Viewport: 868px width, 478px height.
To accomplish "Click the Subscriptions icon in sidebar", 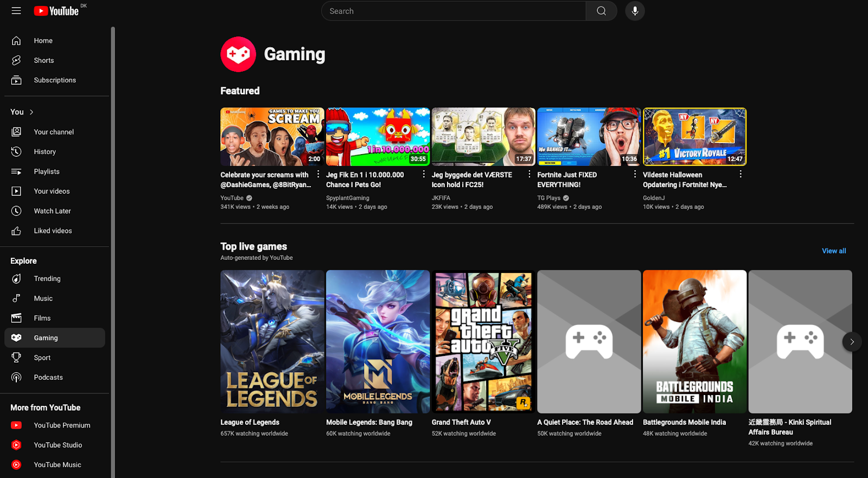I will 16,80.
